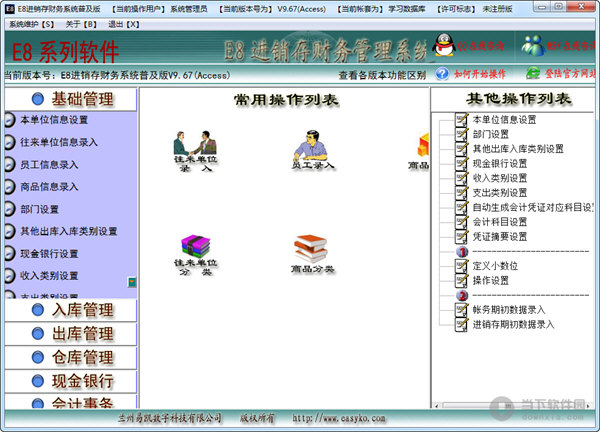Open 往来单位录入 handshake icon
Viewport: 600px width, 432px height.
click(195, 151)
